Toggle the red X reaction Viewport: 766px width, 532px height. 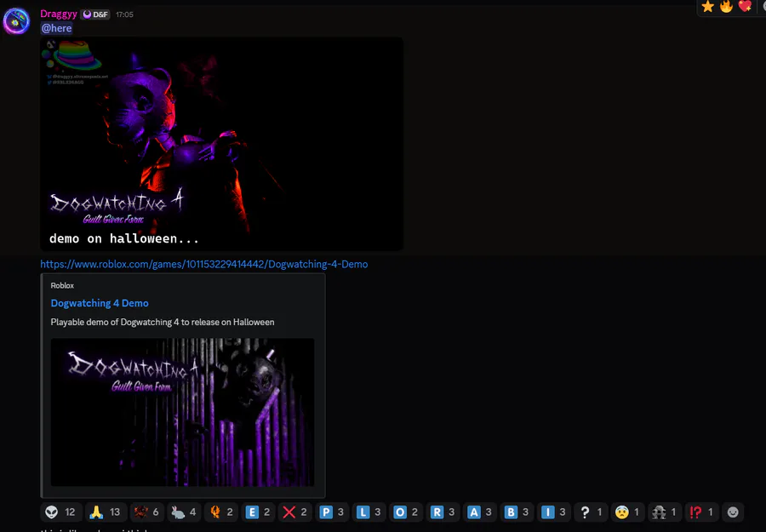295,512
